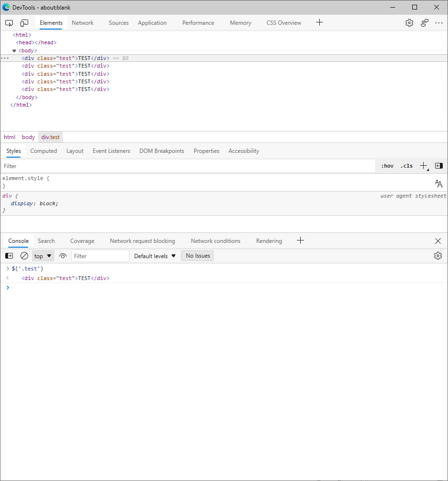Screen dimensions: 448x481
Task: Open the Computed styles tab
Action: coord(43,151)
